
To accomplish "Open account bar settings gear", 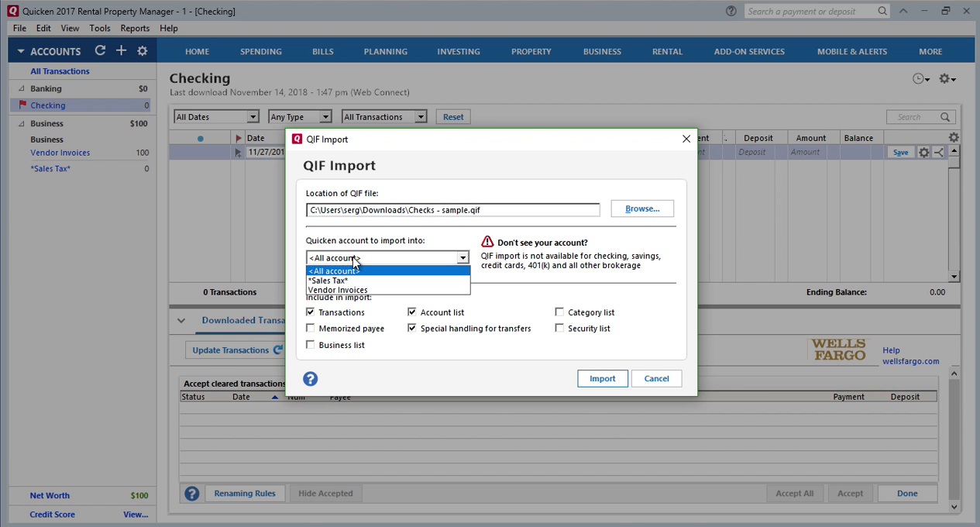I will [143, 51].
